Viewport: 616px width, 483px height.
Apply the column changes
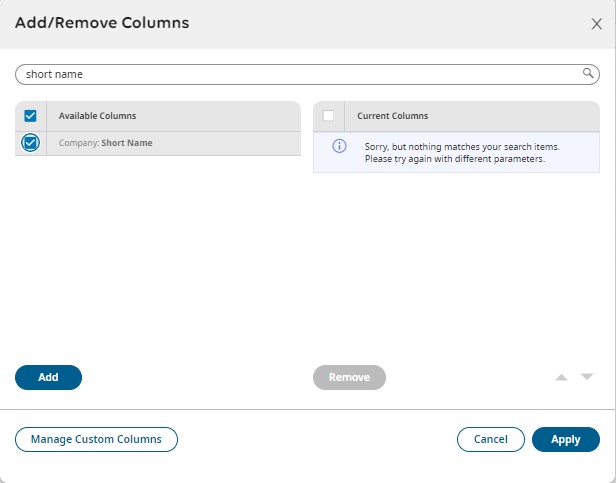pos(565,439)
